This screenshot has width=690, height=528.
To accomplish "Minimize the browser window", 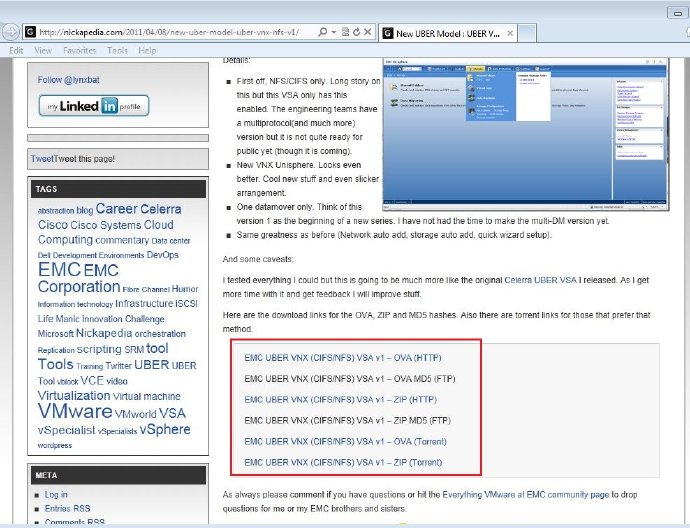I will (678, 13).
